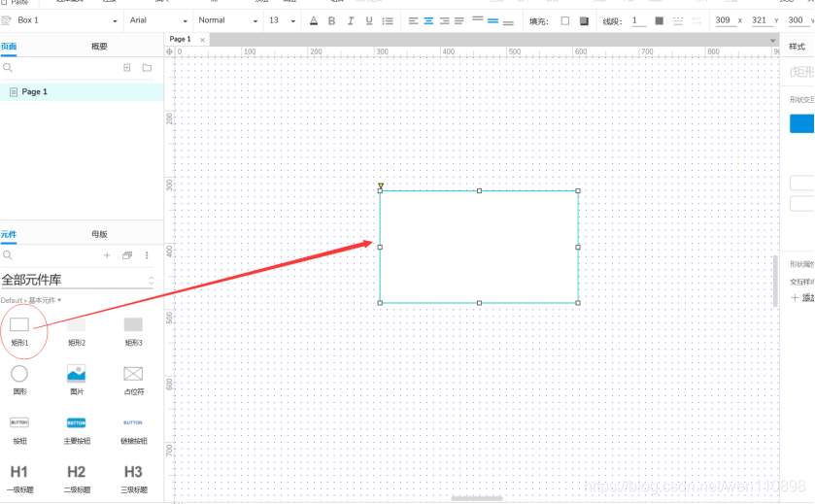Open the canvas tab list dropdown arrow
Viewport: 815px width, 504px height.
773,40
